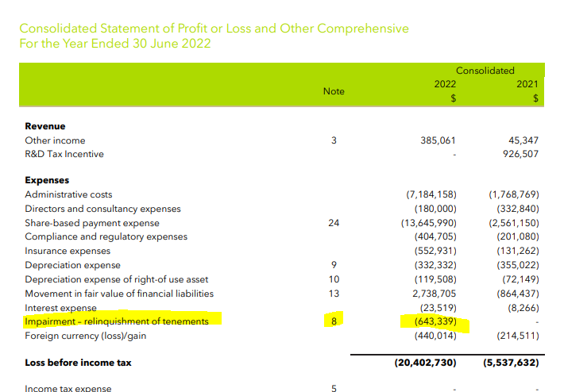564x392 pixels.
Task: Select the "Administrative costs" row label
Action: point(68,194)
